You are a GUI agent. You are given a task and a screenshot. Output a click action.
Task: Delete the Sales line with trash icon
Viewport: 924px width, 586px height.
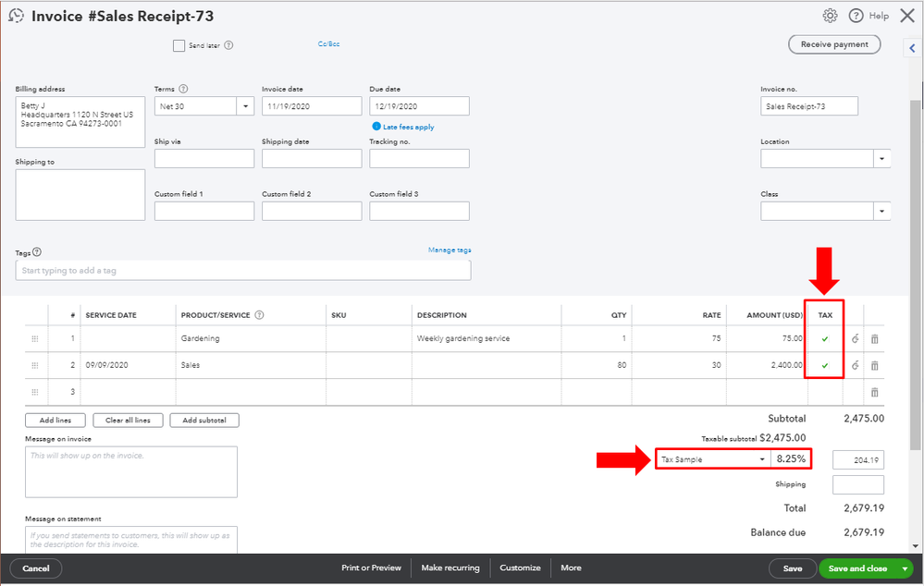click(x=874, y=365)
